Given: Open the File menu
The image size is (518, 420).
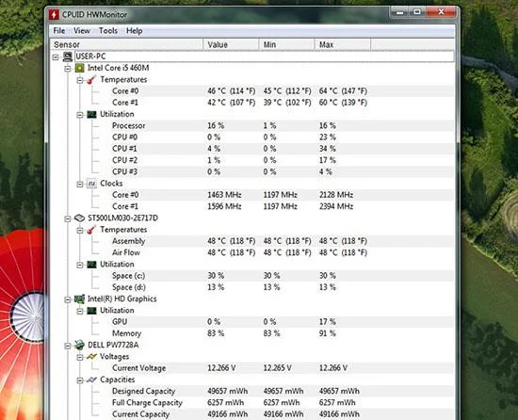Looking at the screenshot, I should click(59, 31).
